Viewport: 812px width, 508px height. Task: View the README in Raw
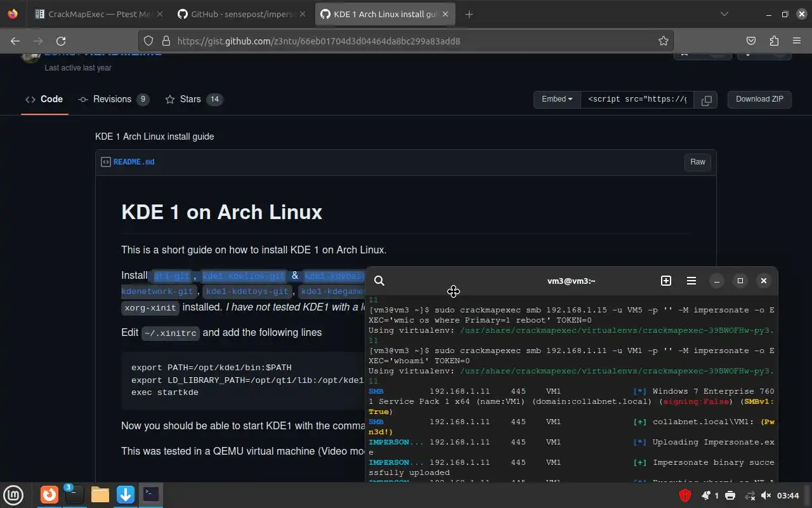pos(698,162)
